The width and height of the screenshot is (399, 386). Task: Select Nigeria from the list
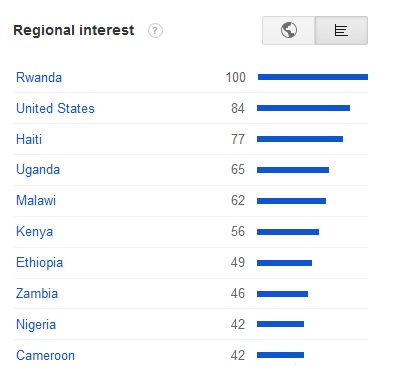point(36,325)
